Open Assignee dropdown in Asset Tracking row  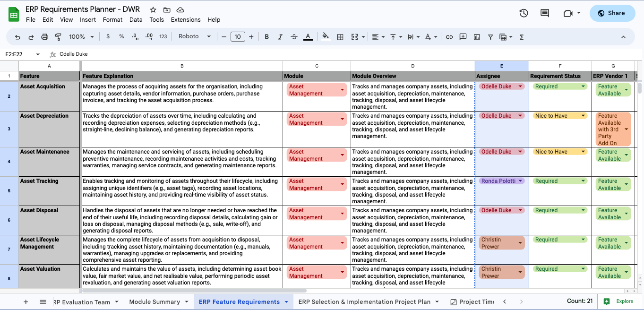(x=521, y=181)
